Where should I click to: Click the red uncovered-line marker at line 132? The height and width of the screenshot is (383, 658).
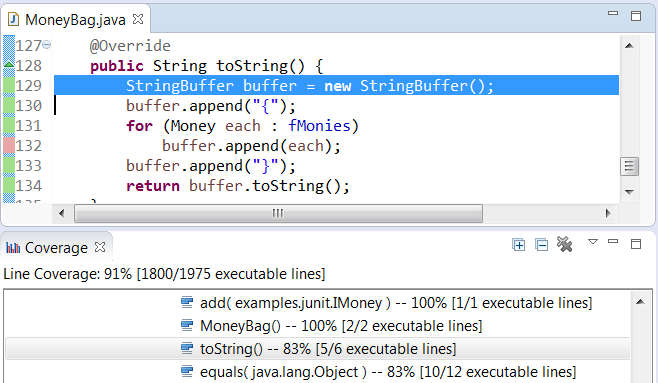point(9,146)
